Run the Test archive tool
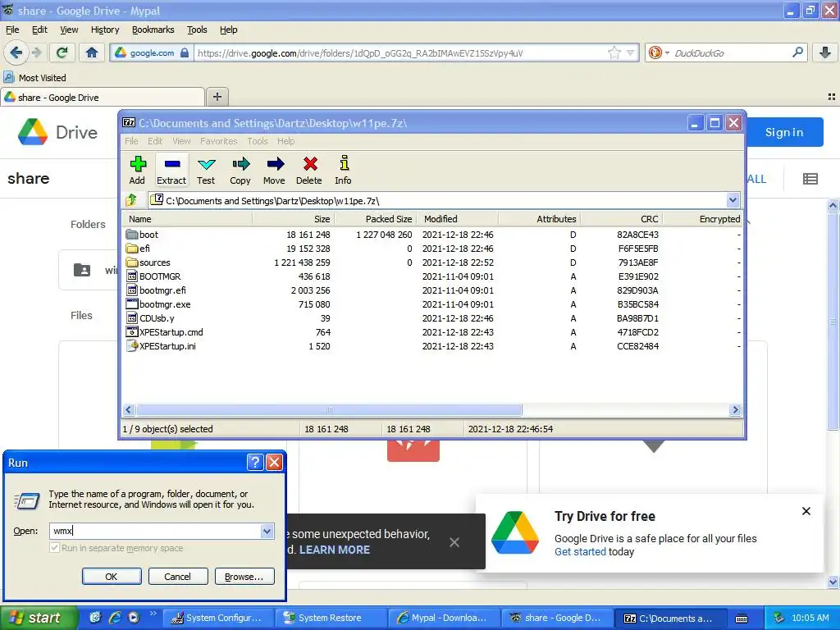840x630 pixels. [x=206, y=171]
